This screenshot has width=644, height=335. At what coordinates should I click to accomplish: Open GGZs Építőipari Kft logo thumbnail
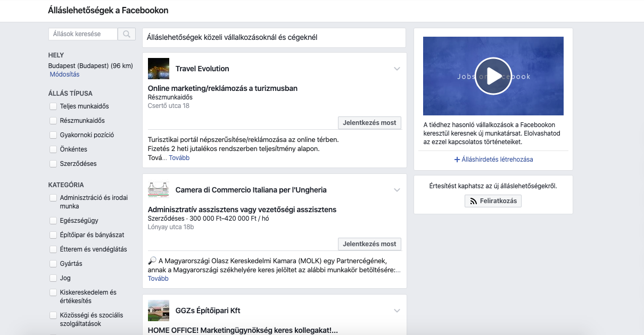pos(159,311)
